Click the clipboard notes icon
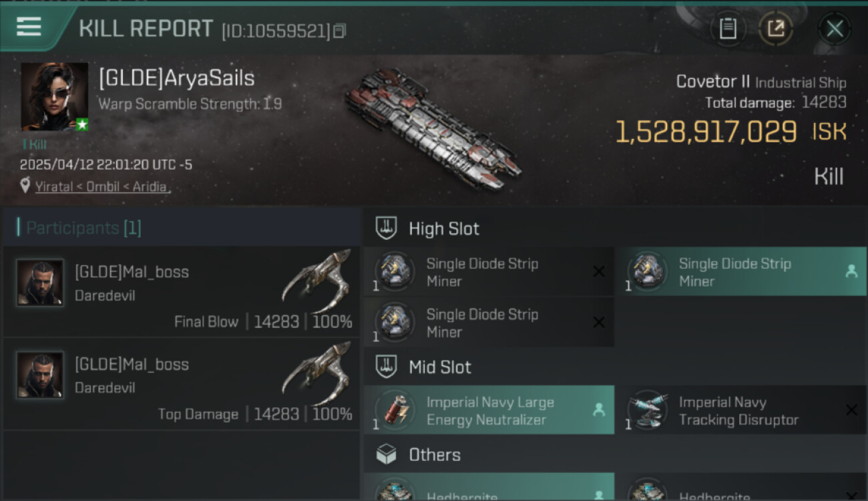 728,29
